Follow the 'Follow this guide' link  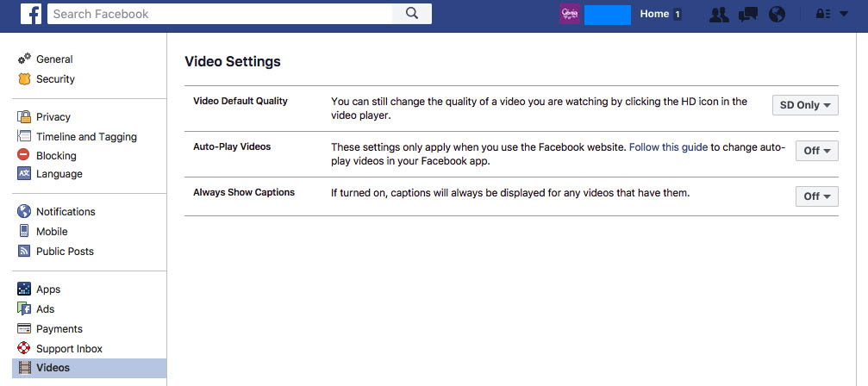click(668, 147)
